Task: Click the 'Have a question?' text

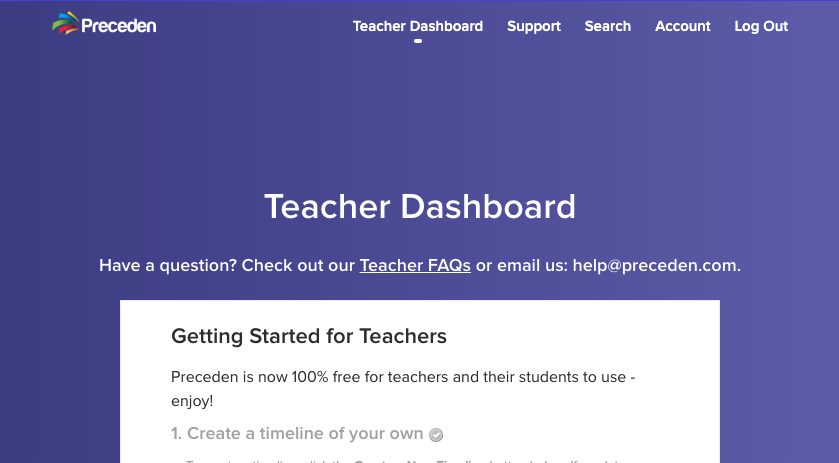Action: coord(168,265)
